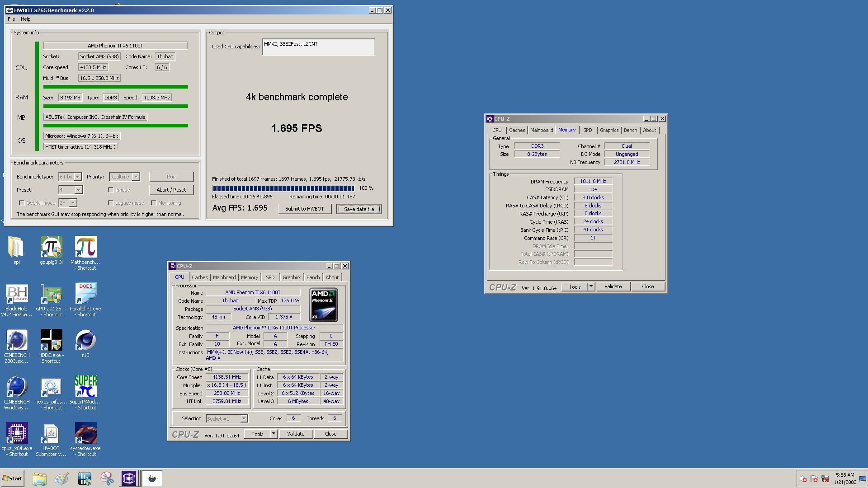Viewport: 868px width, 488px height.
Task: Open Graphics tab in CPU-Z Memory window
Action: click(x=609, y=130)
